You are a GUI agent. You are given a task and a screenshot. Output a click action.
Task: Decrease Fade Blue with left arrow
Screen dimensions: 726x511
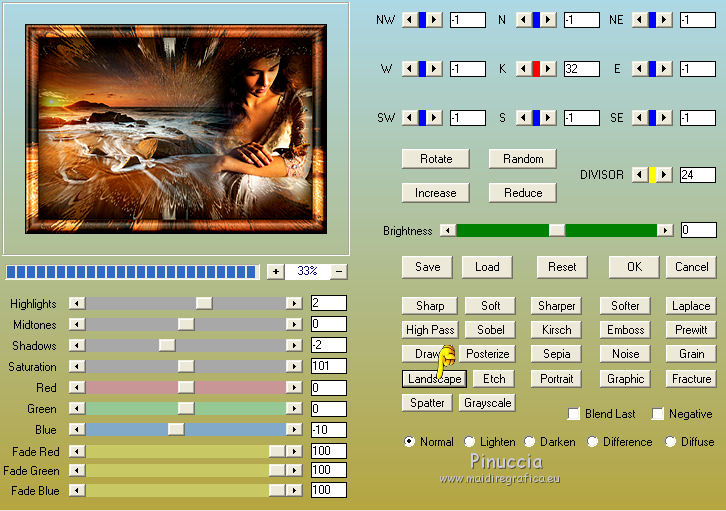pos(77,490)
